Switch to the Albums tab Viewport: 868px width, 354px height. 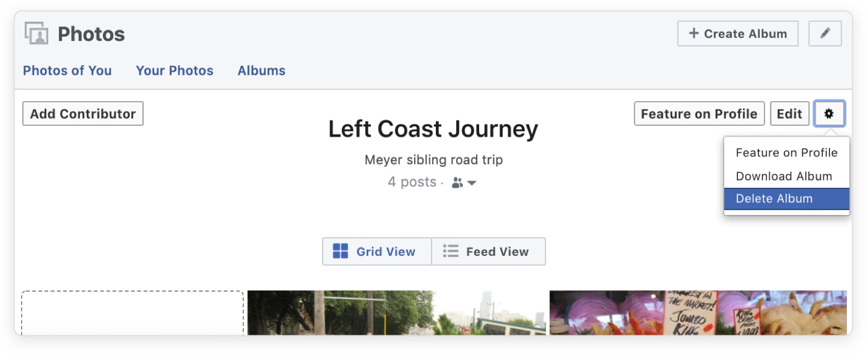pyautogui.click(x=261, y=70)
